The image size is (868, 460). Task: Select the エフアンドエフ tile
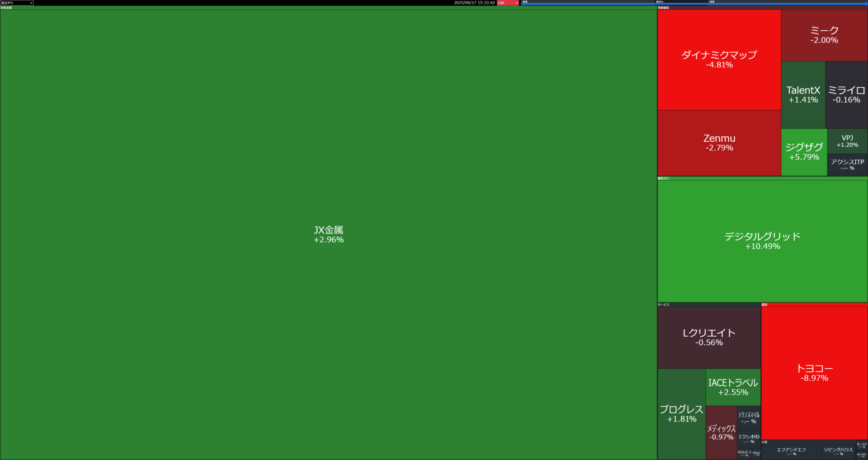[791, 451]
